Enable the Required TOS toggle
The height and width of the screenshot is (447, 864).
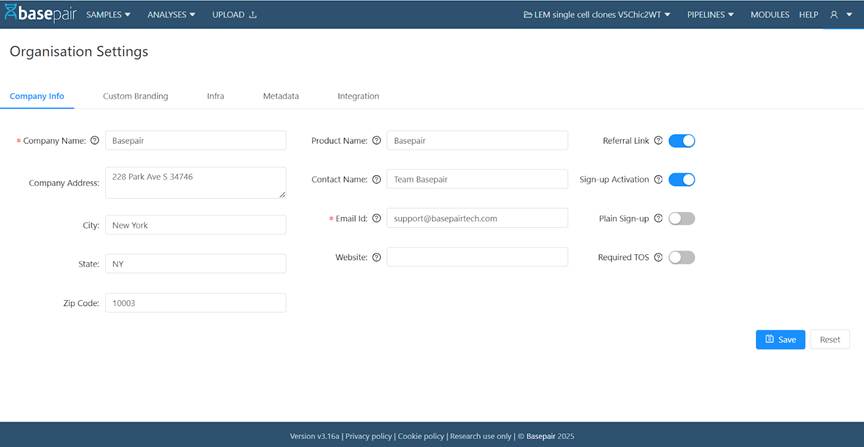(x=681, y=257)
